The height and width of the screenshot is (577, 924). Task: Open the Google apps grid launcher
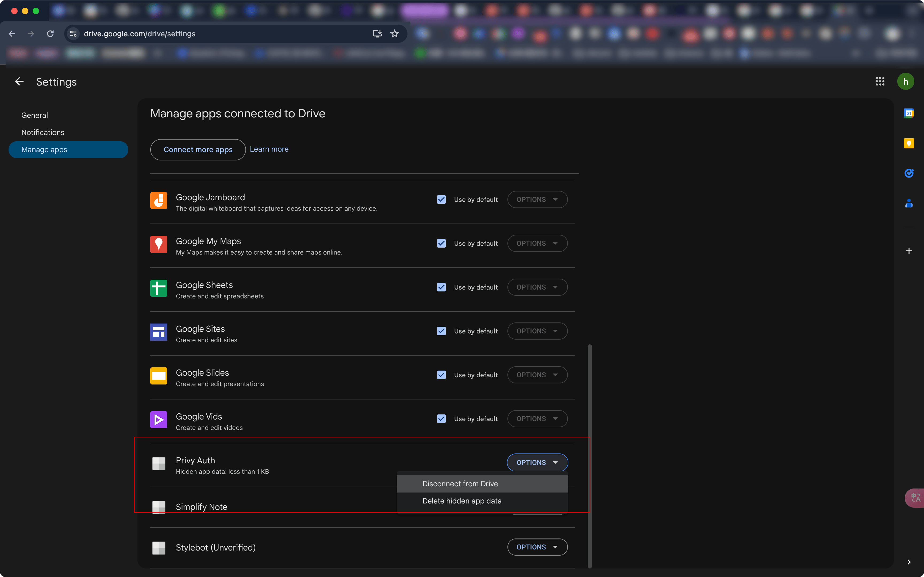click(880, 81)
